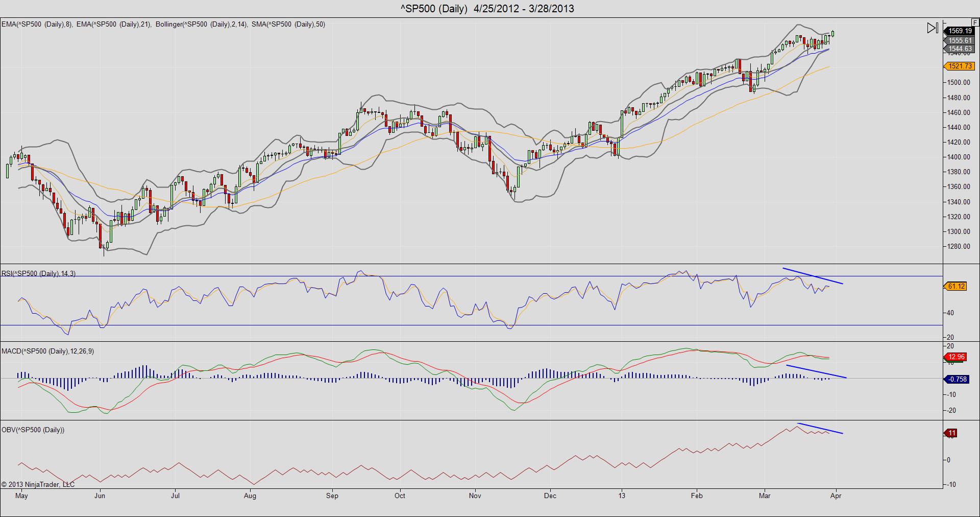Select the blue trend line on RSI panel

tap(813, 276)
